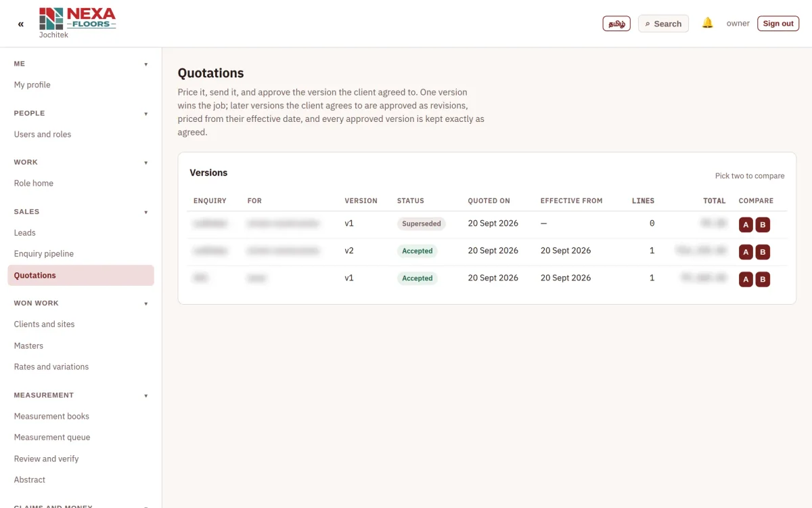Click the LINES column header
Image resolution: width=812 pixels, height=508 pixels.
point(643,200)
